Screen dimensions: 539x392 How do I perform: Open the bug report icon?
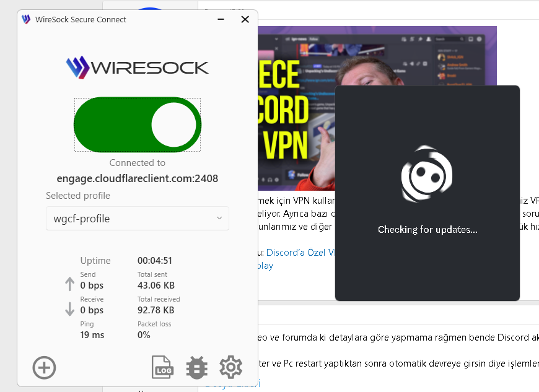196,368
